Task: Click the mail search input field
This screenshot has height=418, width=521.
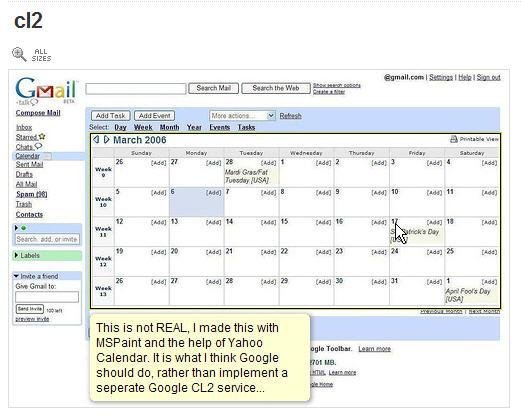Action: coord(136,89)
